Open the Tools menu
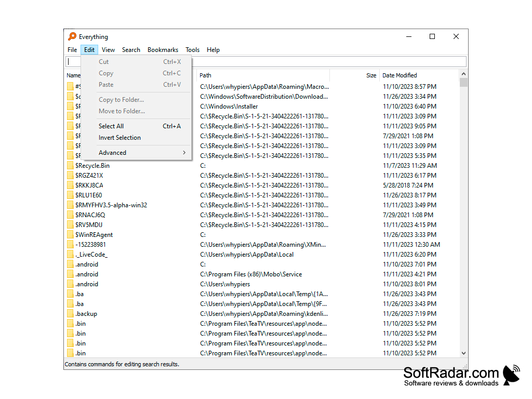Screen dimensions: 532x399 point(192,50)
